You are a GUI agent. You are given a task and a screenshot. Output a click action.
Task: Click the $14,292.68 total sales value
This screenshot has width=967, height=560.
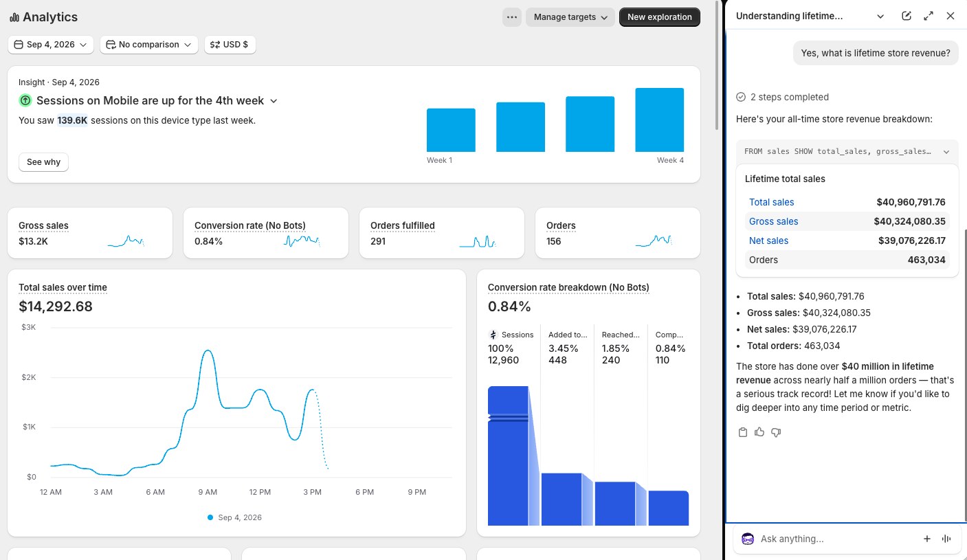click(56, 306)
